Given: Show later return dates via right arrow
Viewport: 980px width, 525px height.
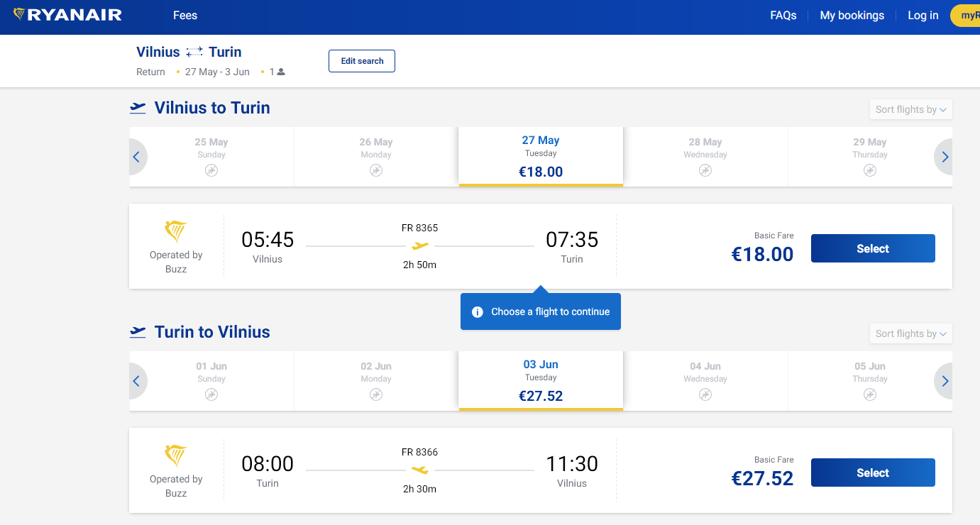Looking at the screenshot, I should (x=945, y=381).
